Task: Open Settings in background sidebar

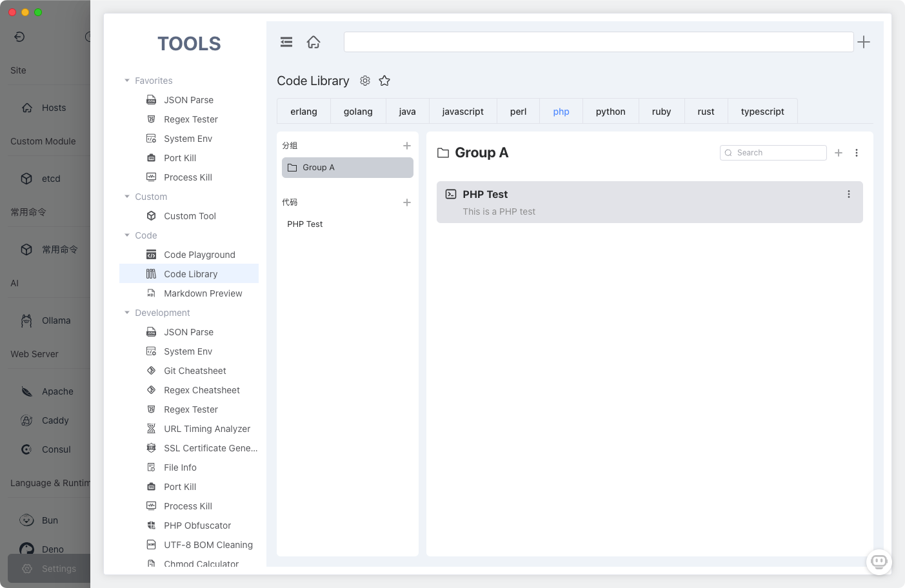Action: [x=49, y=569]
